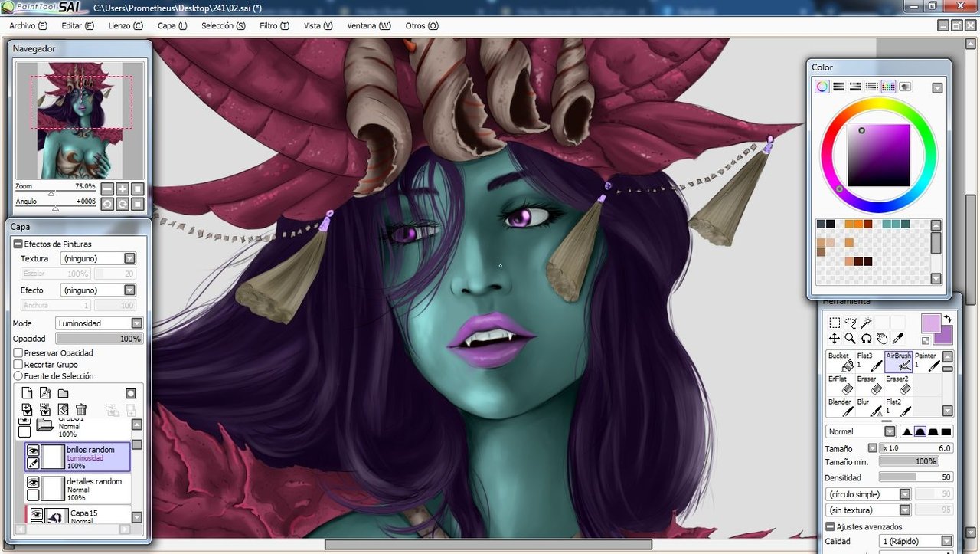Swap foreground and background colors
Viewport: 980px width, 554px height.
tap(947, 320)
